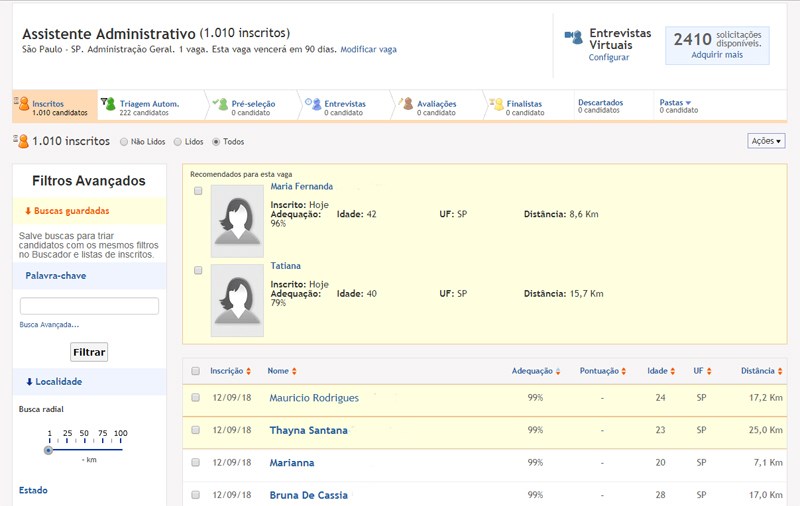Switch to the Avaliações tab

click(437, 106)
